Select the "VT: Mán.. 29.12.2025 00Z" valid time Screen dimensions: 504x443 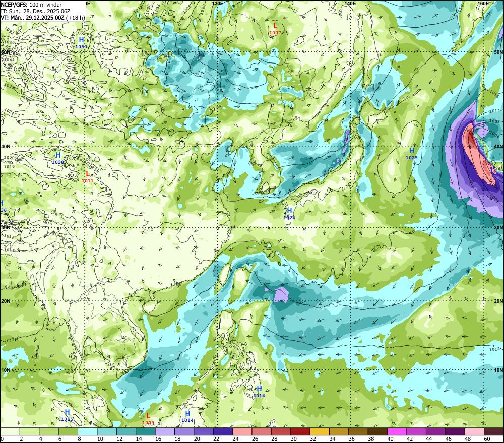tap(32, 17)
